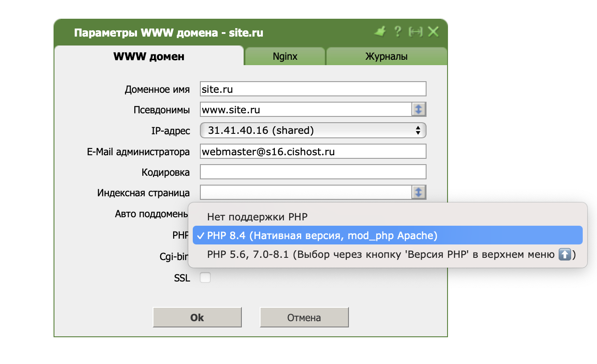The width and height of the screenshot is (597, 364).
Task: Click the empty Кодировка input field
Action: 313,172
